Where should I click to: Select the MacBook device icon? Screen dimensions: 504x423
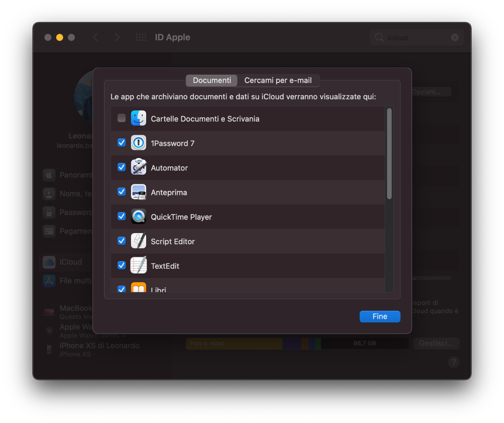[x=49, y=312]
